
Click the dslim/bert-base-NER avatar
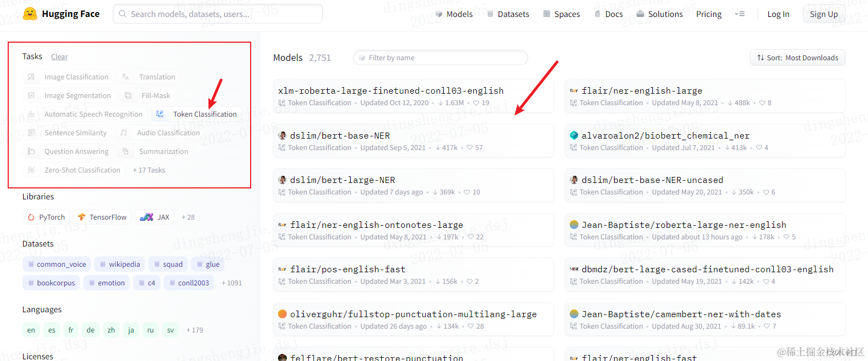coord(282,135)
